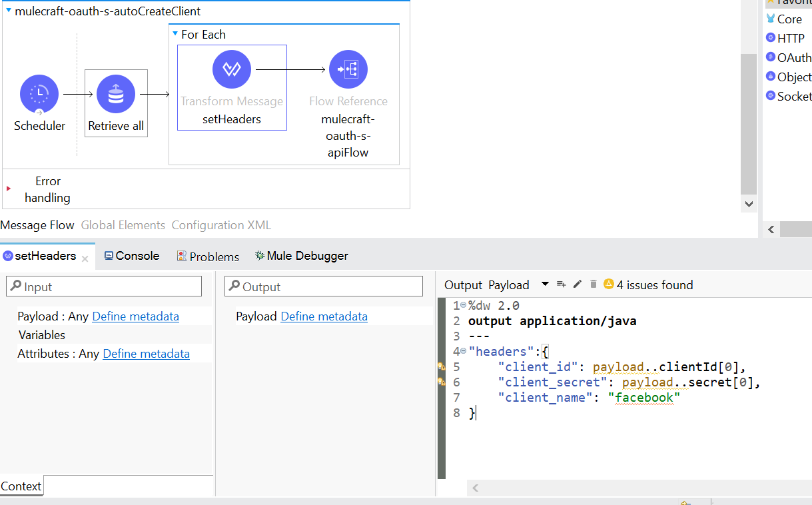Click the 4 issues found warning icon

pos(608,284)
